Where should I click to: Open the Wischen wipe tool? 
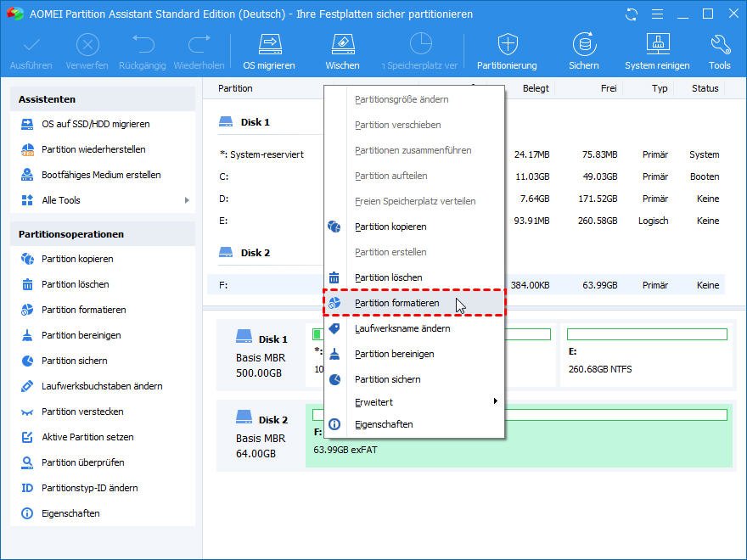(343, 52)
